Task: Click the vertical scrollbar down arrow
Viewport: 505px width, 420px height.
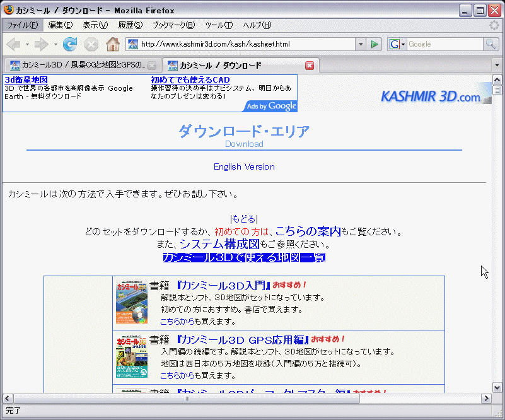Action: (497, 387)
